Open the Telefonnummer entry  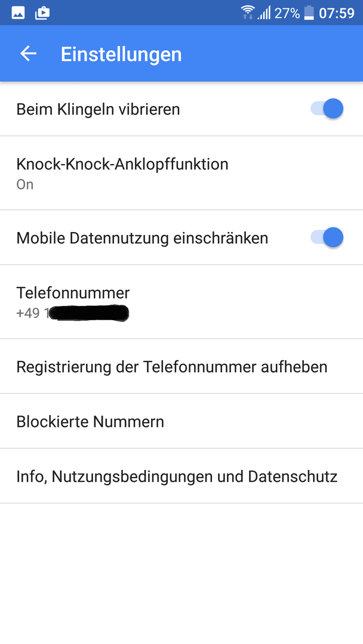(x=181, y=302)
